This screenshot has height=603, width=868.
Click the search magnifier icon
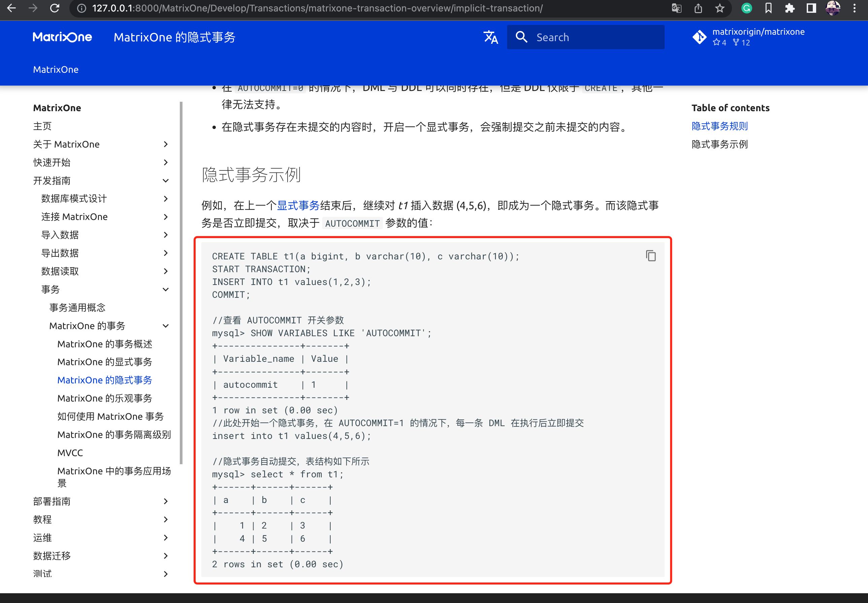[522, 37]
